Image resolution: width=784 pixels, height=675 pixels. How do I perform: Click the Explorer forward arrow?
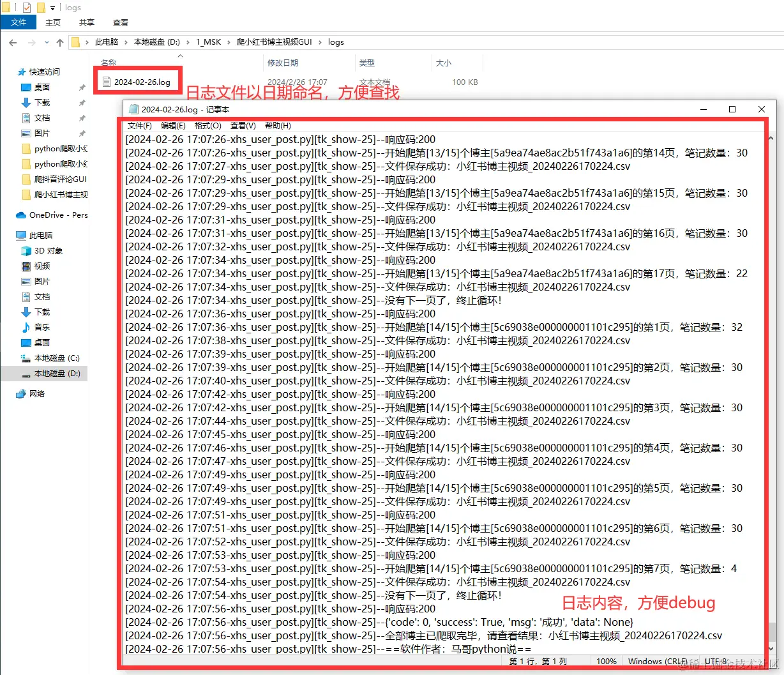coord(31,42)
